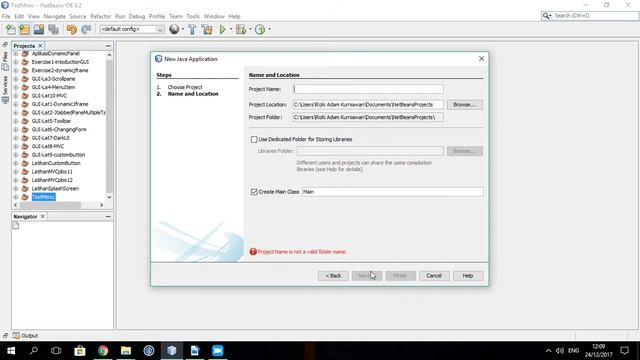
Task: Click the Projects panel vertical scrollbar
Action: pos(109,125)
